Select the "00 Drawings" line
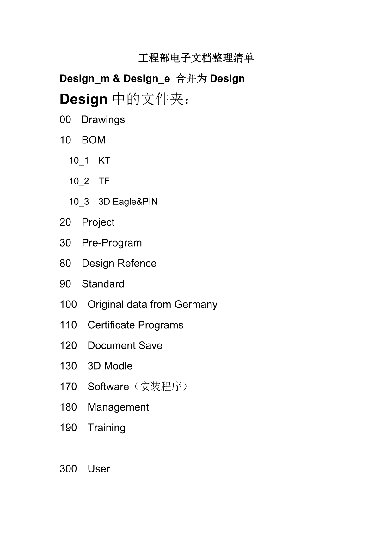392x554 pixels. click(x=92, y=120)
